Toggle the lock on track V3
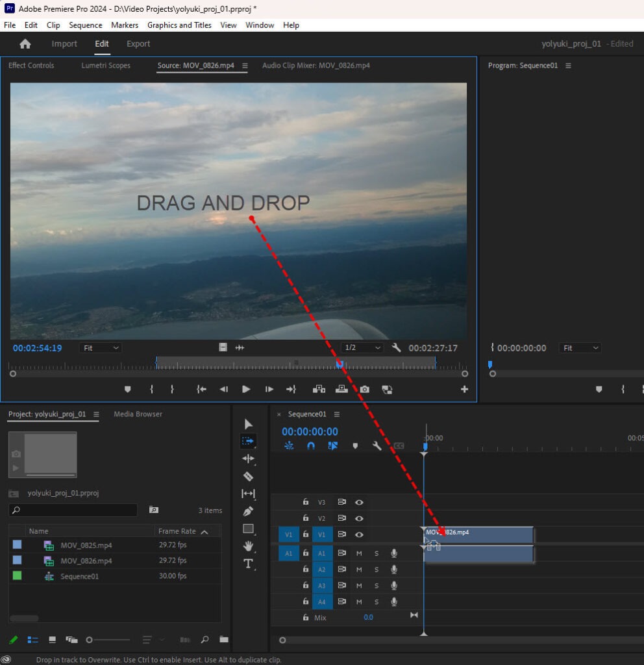 pyautogui.click(x=305, y=502)
